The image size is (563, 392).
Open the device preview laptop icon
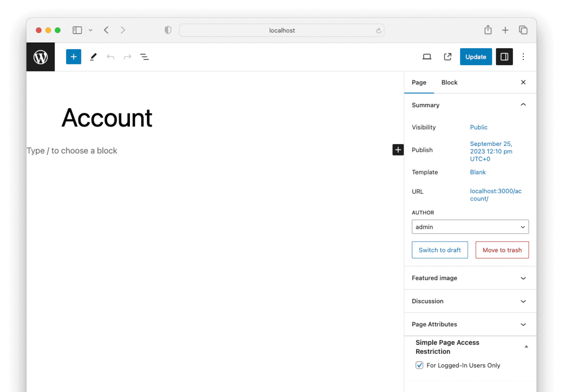[x=427, y=57]
